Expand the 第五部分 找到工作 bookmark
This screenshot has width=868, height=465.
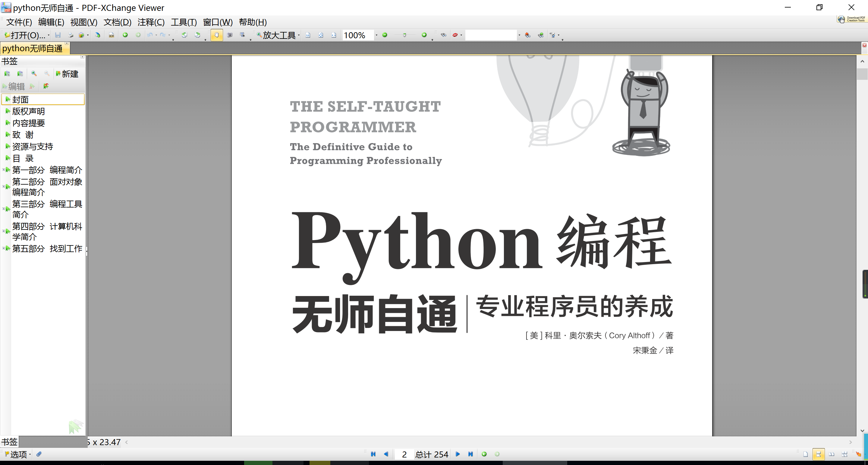(3, 248)
